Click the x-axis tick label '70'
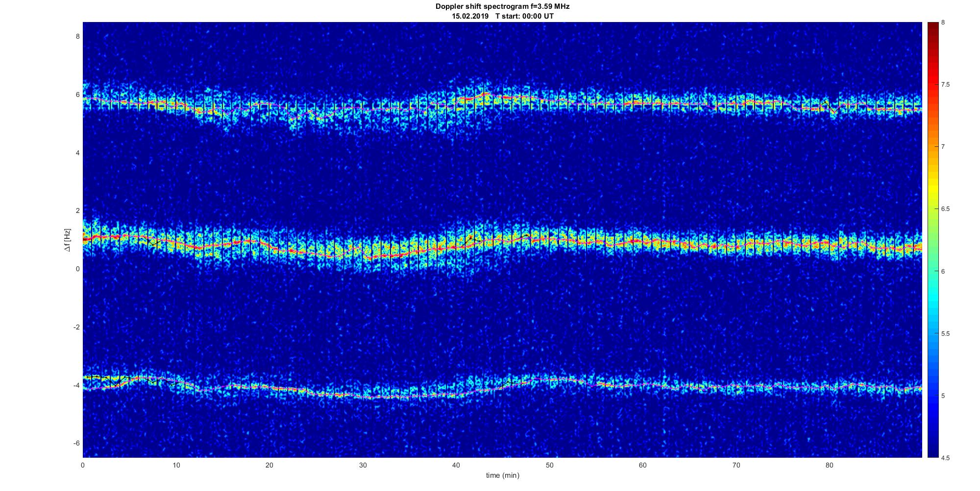 [736, 465]
